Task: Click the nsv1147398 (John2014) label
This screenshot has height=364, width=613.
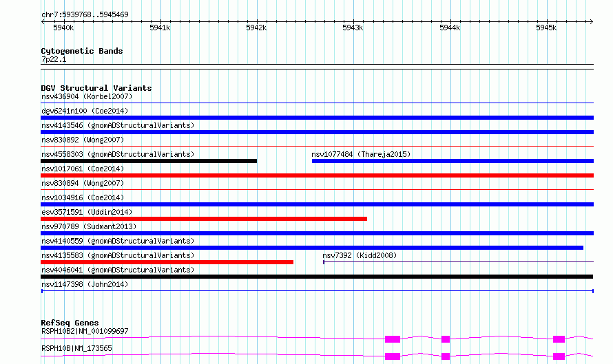Action: pos(85,284)
